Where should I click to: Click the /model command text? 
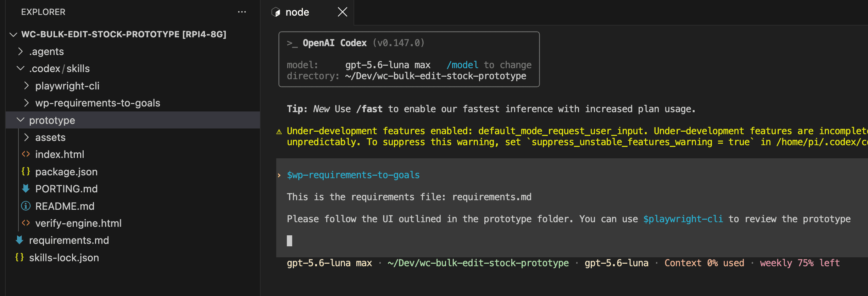point(462,65)
